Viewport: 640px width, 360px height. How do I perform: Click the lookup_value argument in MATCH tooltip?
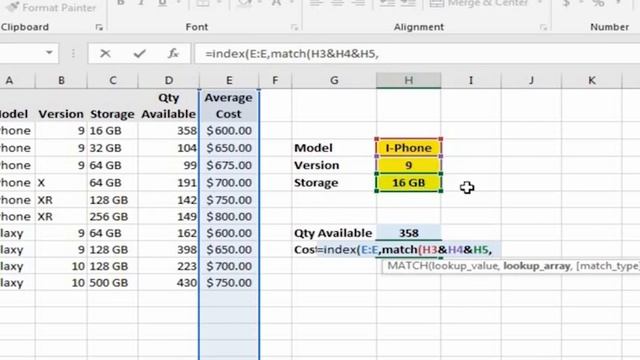464,266
